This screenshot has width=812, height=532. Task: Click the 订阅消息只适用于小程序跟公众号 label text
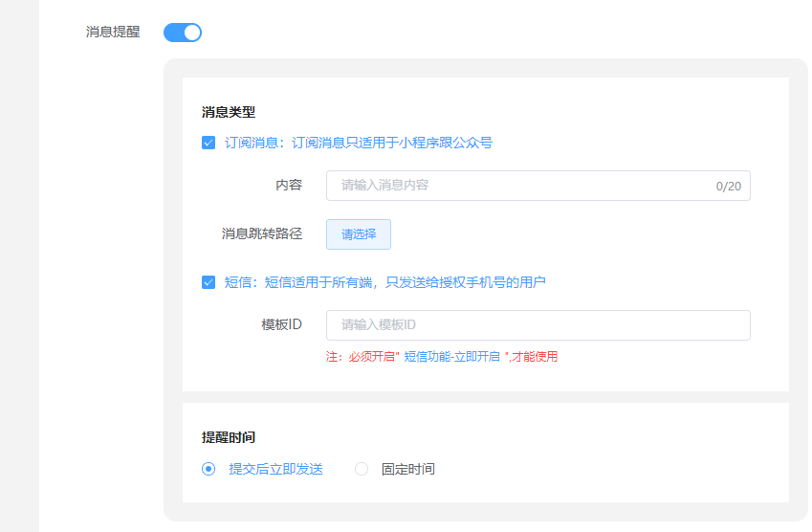pos(392,143)
